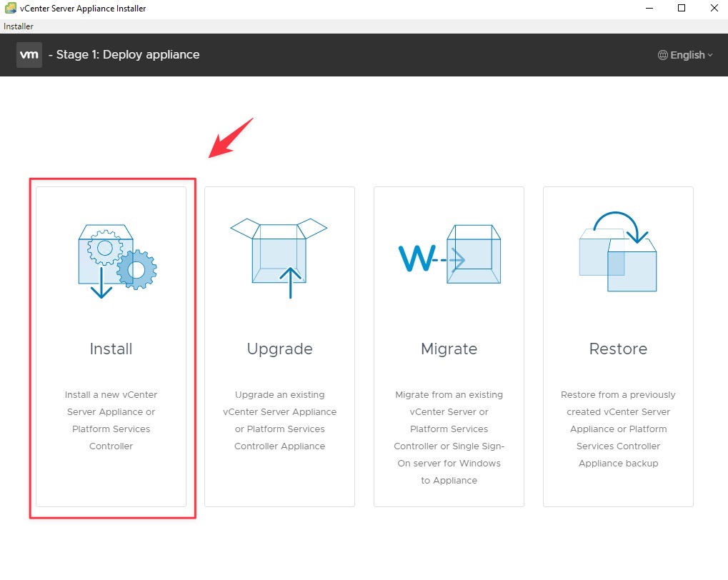
Task: Open the Installer menu
Action: 19,26
